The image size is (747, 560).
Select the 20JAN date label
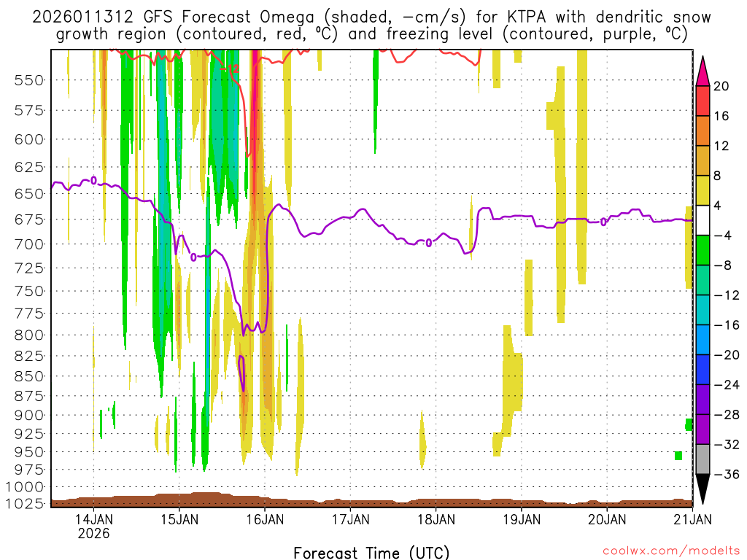[x=607, y=518]
